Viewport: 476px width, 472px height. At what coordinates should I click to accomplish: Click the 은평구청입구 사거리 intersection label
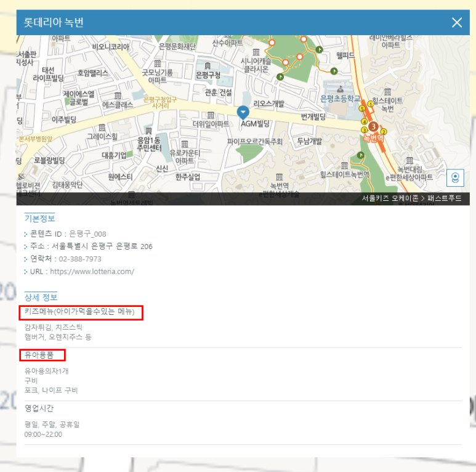click(160, 103)
